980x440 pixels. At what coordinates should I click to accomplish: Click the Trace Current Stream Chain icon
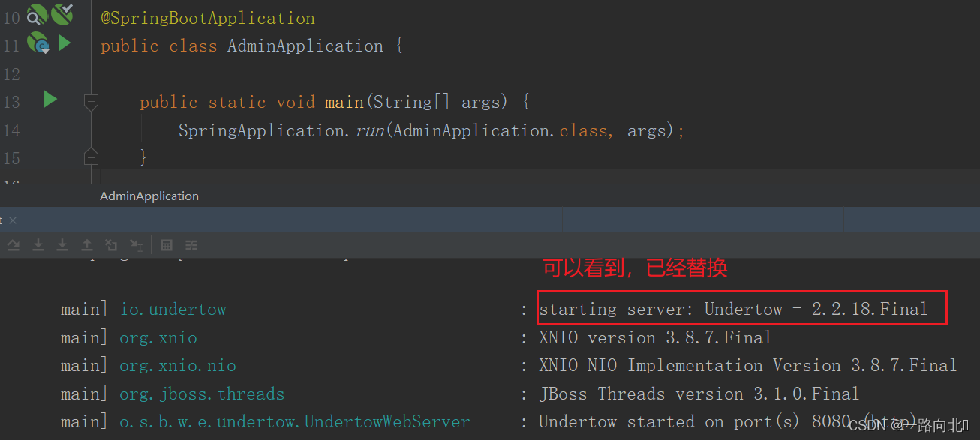pos(191,245)
